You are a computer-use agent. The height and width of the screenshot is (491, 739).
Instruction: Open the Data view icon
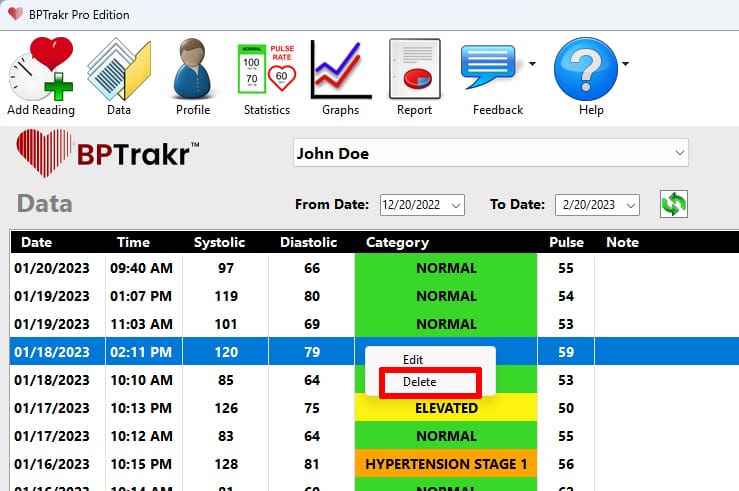tap(119, 70)
